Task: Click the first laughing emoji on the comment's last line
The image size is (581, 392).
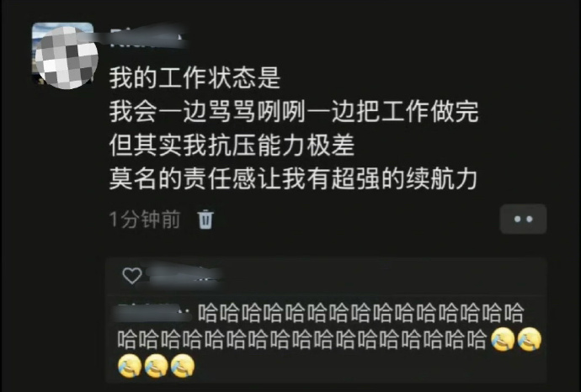Action: (130, 366)
